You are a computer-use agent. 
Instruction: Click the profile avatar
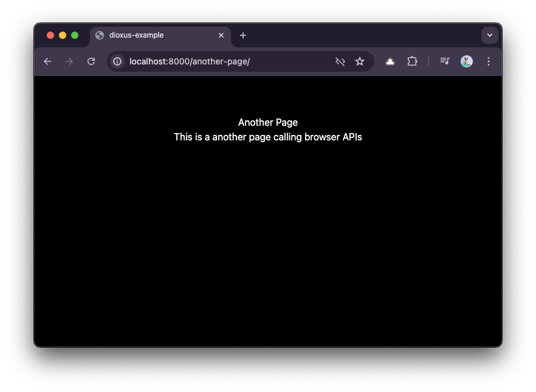click(x=467, y=61)
